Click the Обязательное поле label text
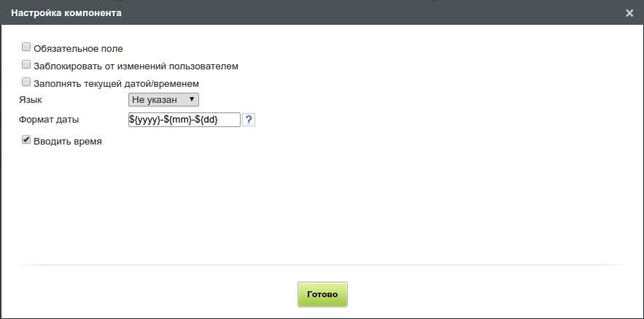 tap(78, 48)
